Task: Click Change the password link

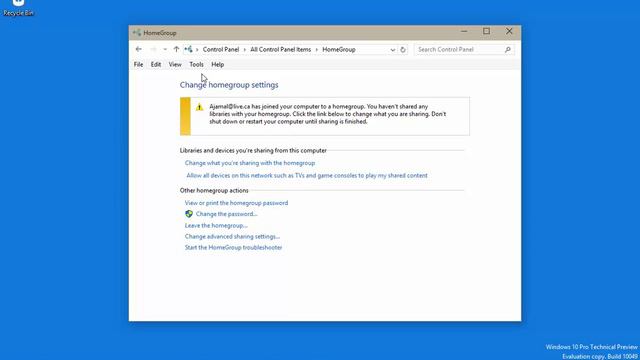Action: click(227, 214)
